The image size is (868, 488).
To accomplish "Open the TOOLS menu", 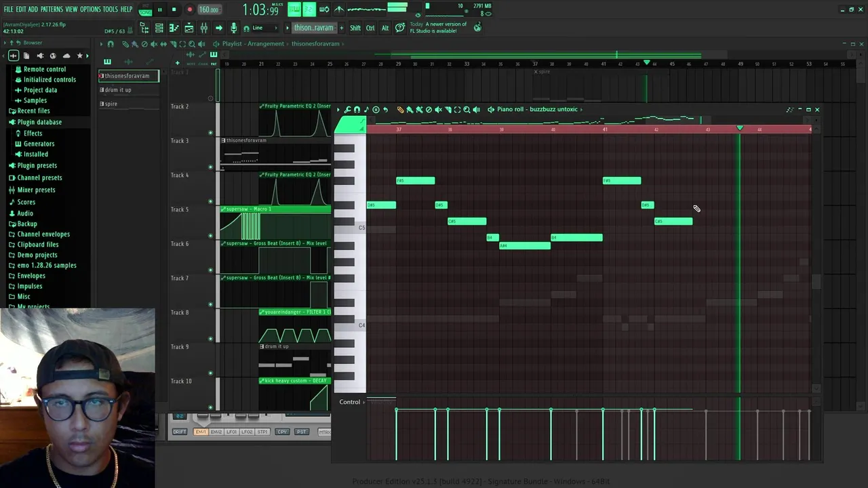I will point(111,9).
